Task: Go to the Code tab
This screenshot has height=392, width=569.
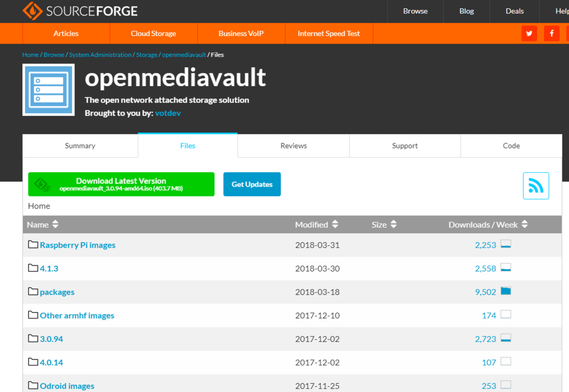Action: (511, 146)
